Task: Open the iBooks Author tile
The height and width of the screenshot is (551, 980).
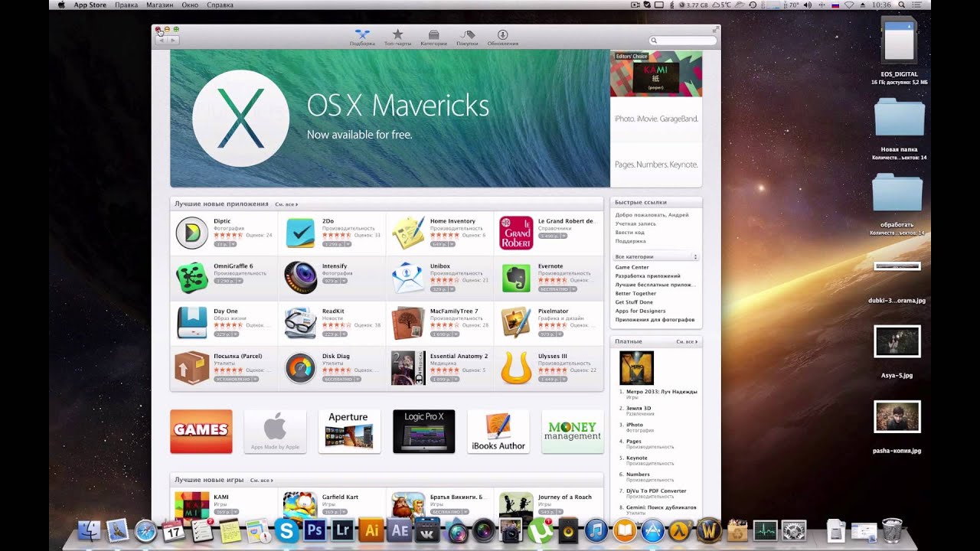Action: [498, 432]
